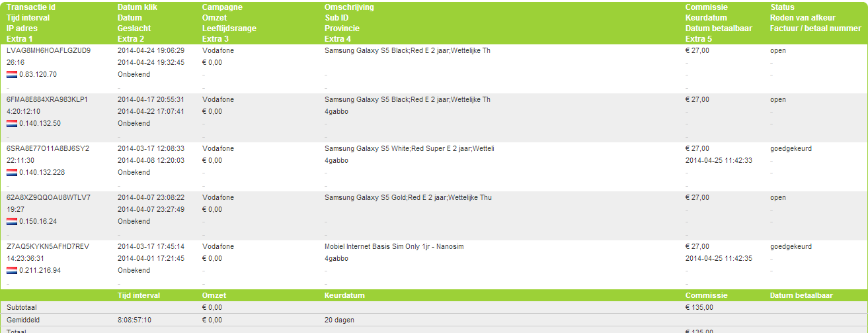Click the Omschrijving column header
The image size is (868, 333).
(349, 7)
